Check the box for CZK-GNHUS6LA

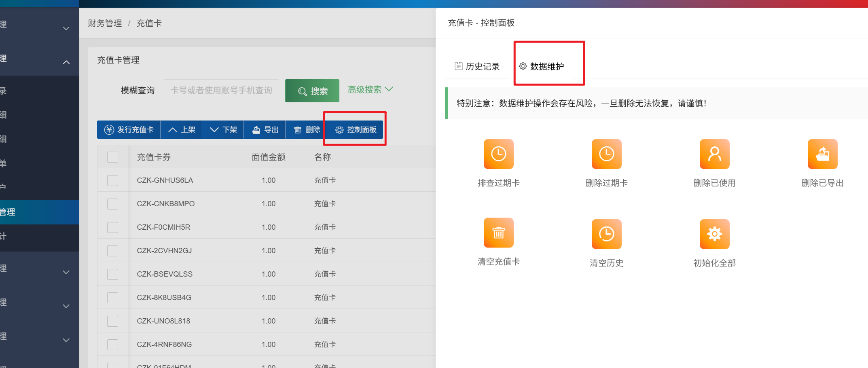[112, 180]
